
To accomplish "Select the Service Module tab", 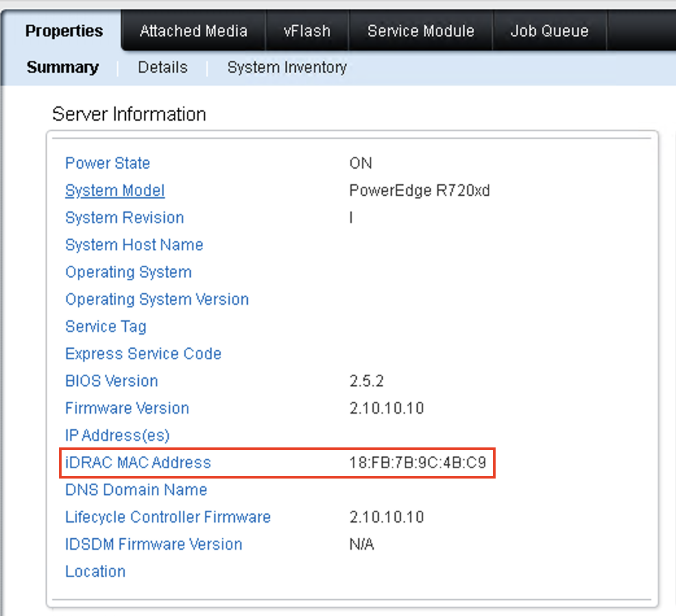I will point(420,31).
